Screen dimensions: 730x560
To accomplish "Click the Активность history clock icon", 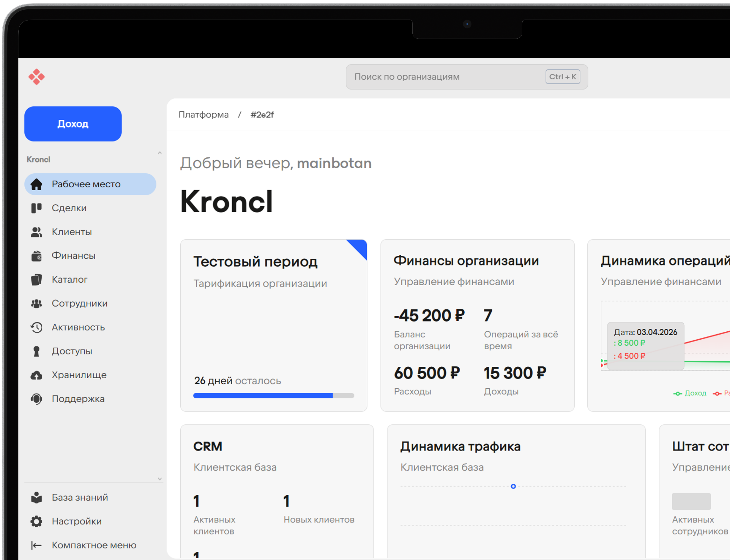I will pos(36,328).
